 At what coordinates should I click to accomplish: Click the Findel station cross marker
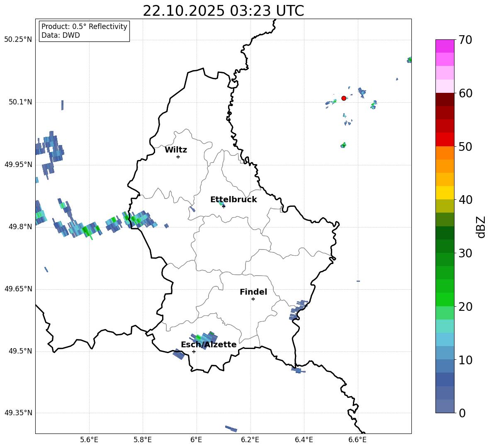(x=253, y=299)
